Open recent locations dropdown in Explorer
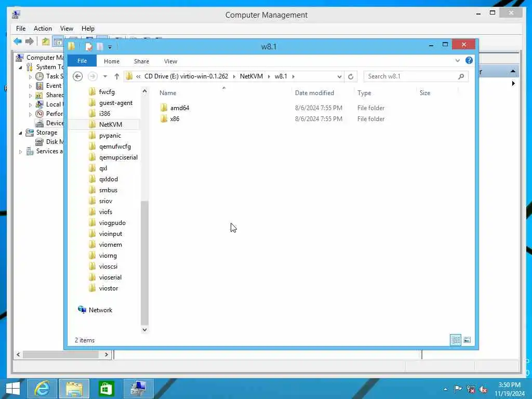This screenshot has height=399, width=532. pos(105,76)
